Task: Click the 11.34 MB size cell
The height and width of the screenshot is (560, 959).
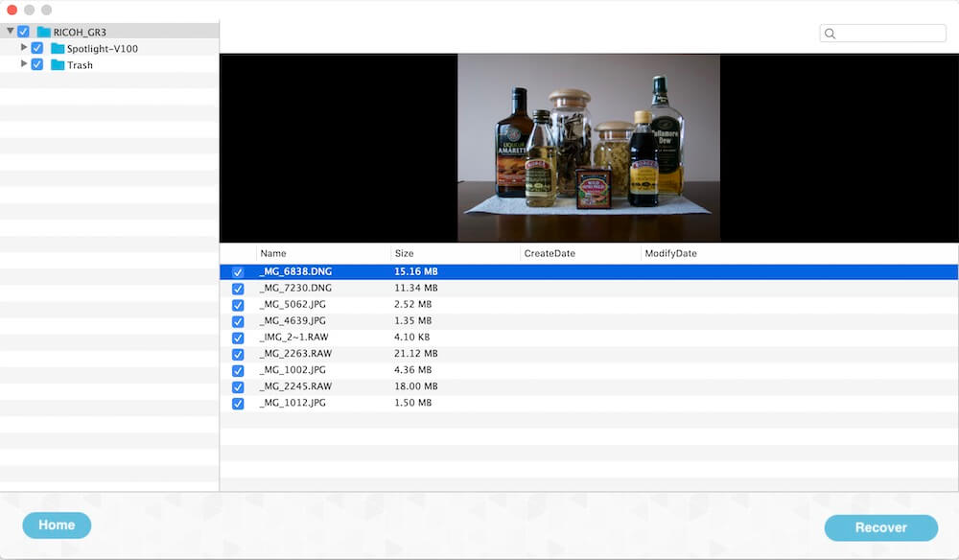Action: (416, 288)
